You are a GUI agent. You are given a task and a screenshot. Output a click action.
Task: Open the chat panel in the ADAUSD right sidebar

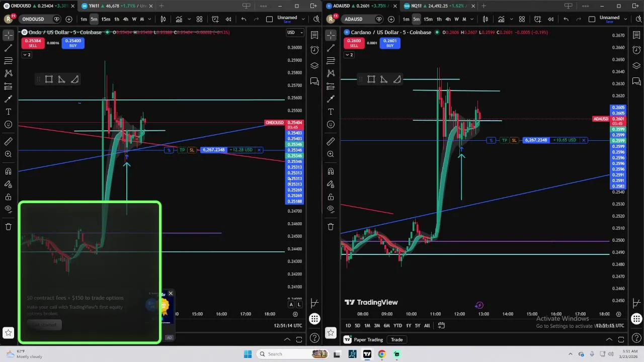tap(636, 81)
